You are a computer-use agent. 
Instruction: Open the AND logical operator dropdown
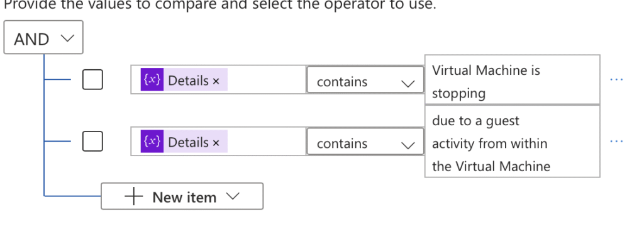(43, 37)
